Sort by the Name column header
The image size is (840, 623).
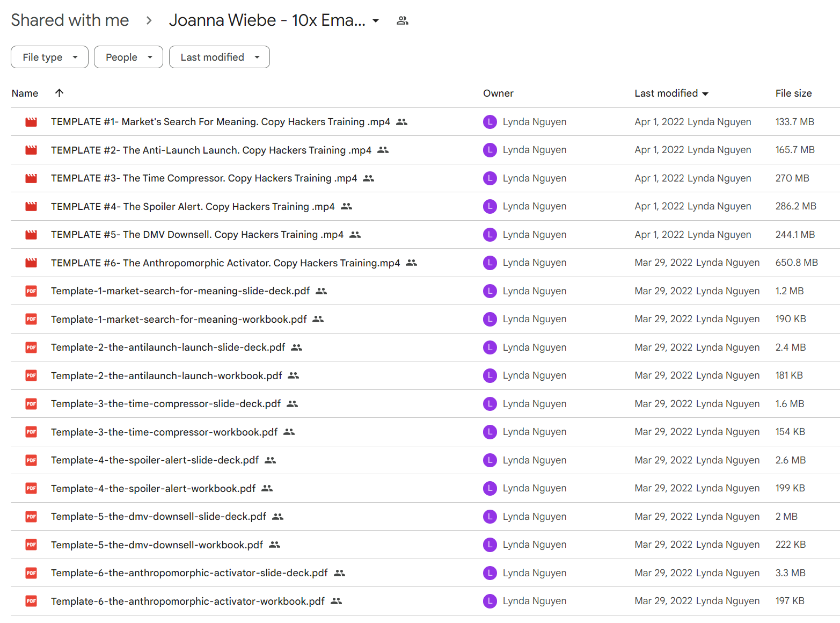(x=25, y=93)
